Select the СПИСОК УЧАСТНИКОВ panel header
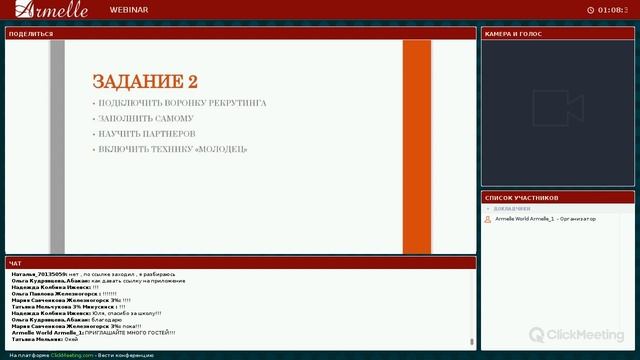This screenshot has height=360, width=640. point(558,198)
